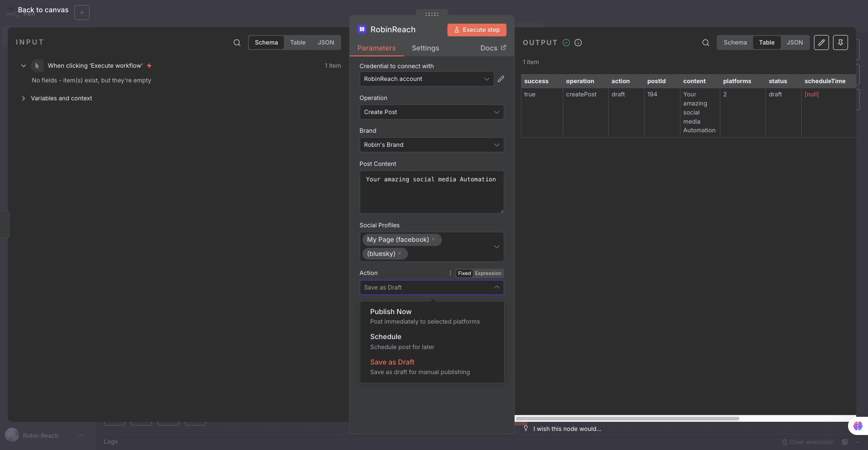Show OUTPUT as Schema view
Viewport: 868px width, 450px height.
click(735, 43)
